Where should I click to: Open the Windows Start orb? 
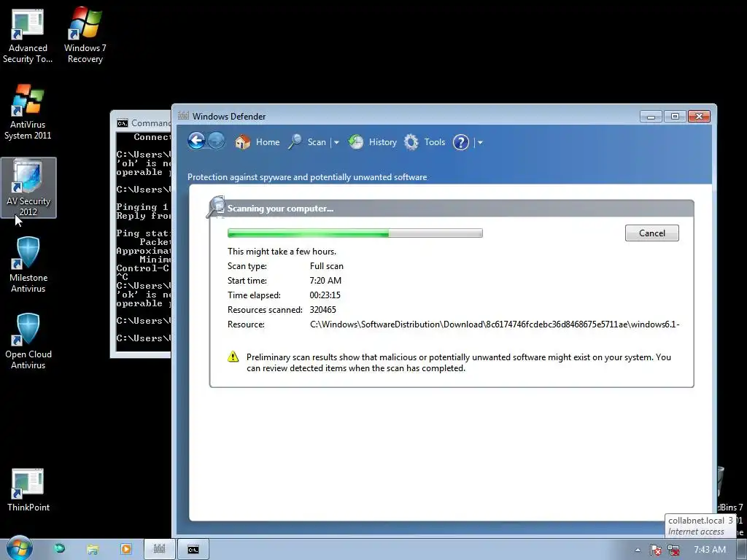click(x=19, y=548)
